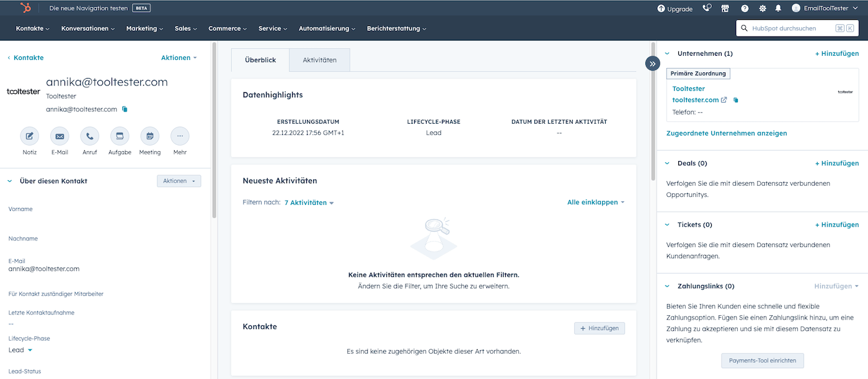Open the Alle einklappen dropdown
Viewport: 868px width, 379px height.
coord(596,203)
